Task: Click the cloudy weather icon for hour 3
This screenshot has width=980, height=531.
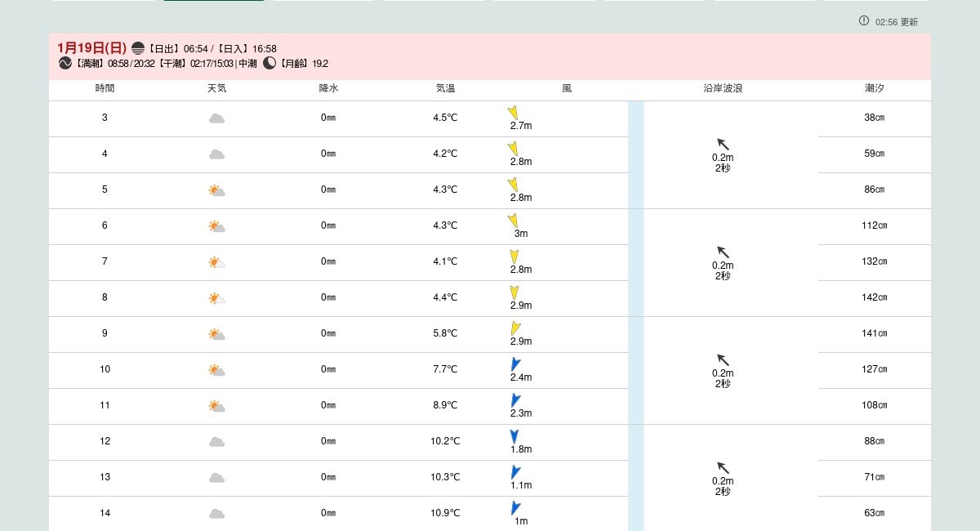Action: (x=216, y=118)
